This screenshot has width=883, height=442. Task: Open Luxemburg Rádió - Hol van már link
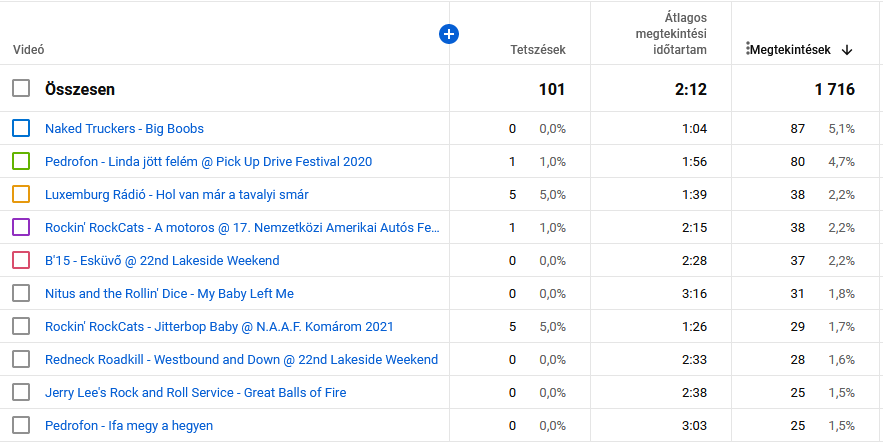pos(177,195)
